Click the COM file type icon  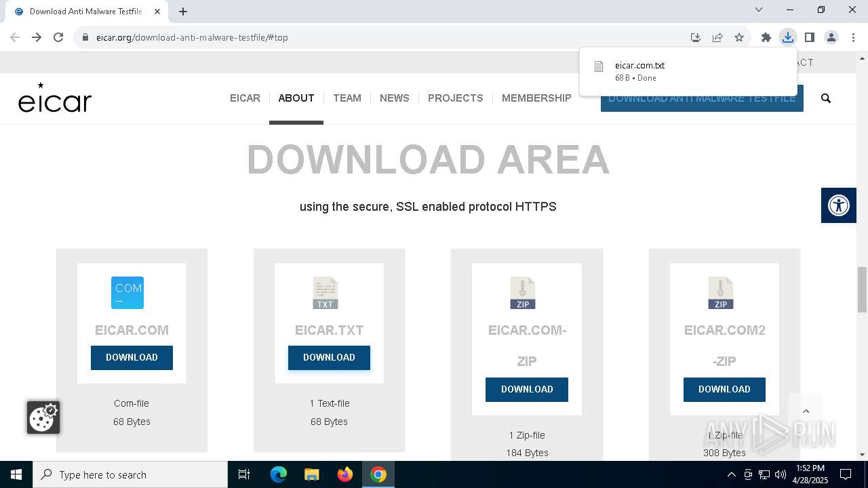coord(127,293)
